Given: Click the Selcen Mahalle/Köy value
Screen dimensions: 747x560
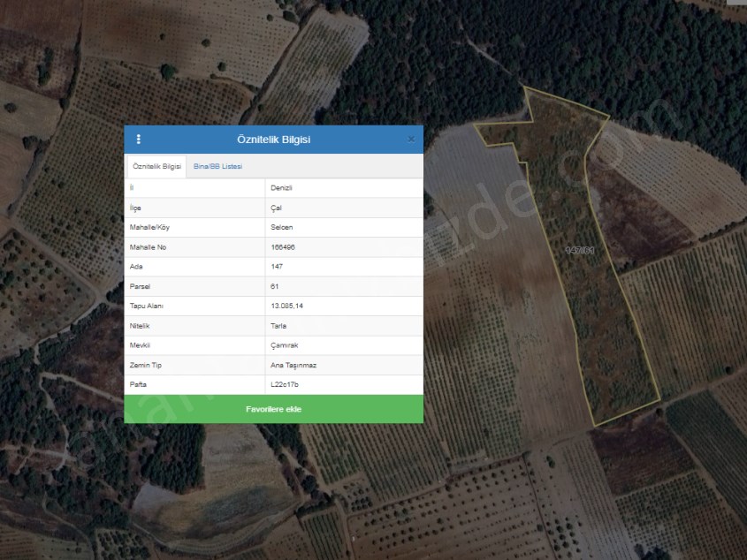Looking at the screenshot, I should click(282, 227).
